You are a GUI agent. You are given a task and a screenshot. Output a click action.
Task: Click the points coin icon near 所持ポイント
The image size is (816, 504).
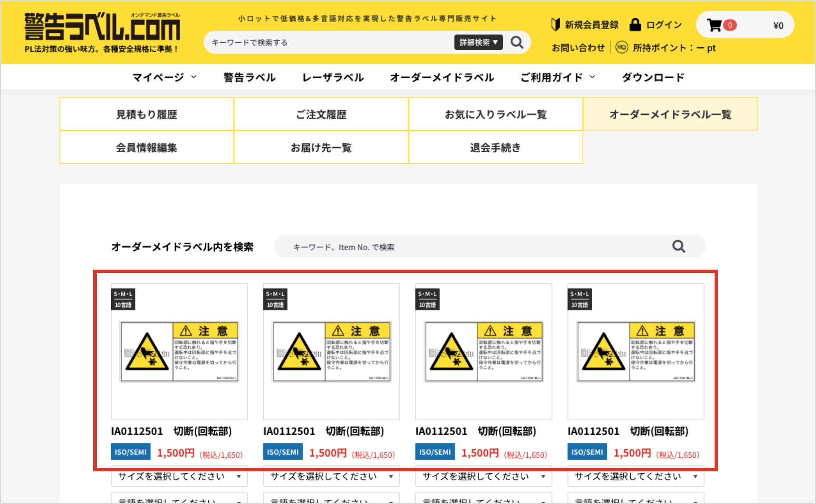[x=622, y=47]
